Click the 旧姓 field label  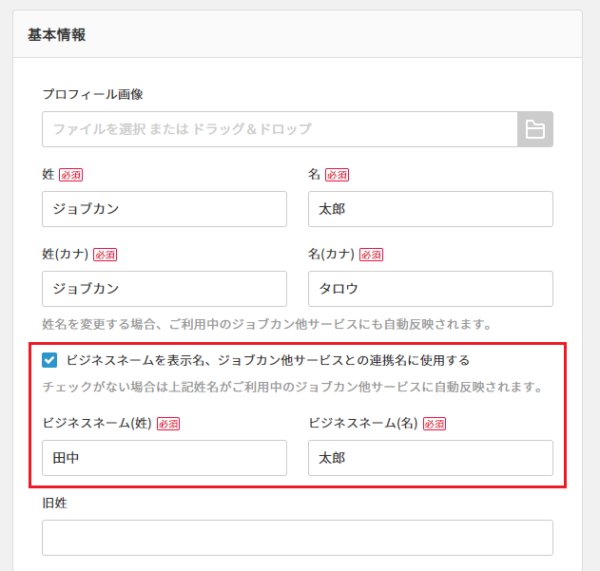coord(54,503)
